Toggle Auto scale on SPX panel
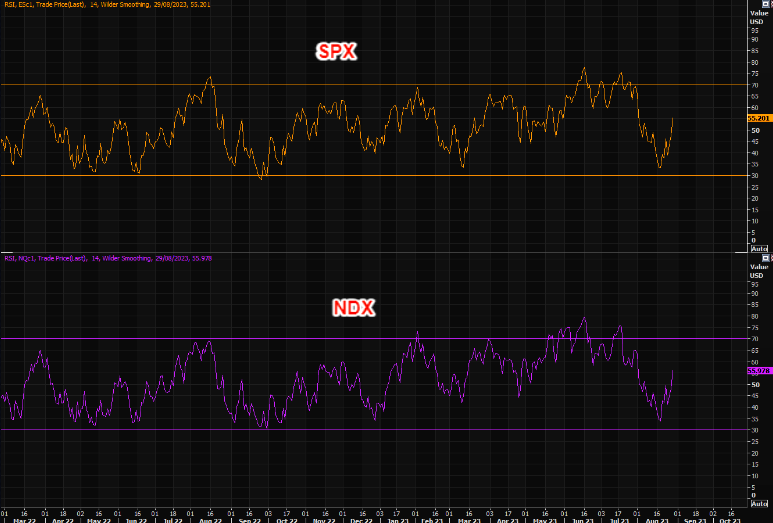 [x=759, y=249]
